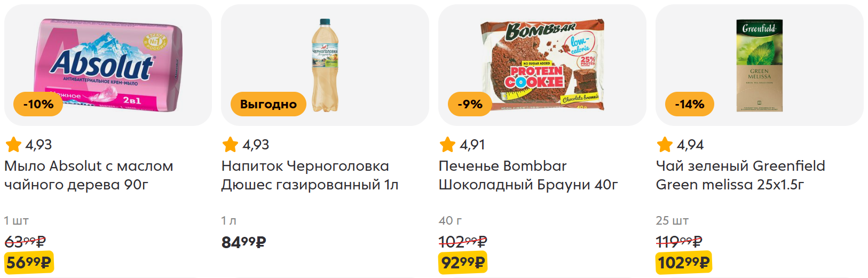The width and height of the screenshot is (868, 278).
Task: Open the Мыло Absolut с маслом чайного дерева title
Action: pos(89,175)
